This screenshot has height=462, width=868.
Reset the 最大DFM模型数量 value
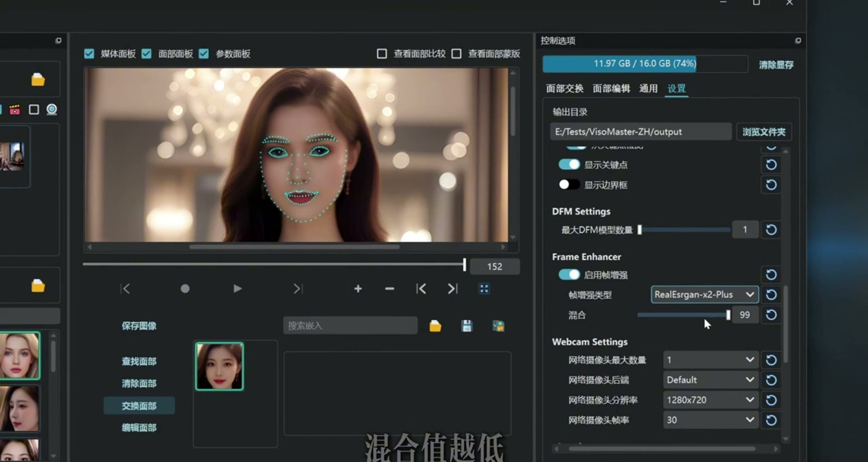(771, 230)
